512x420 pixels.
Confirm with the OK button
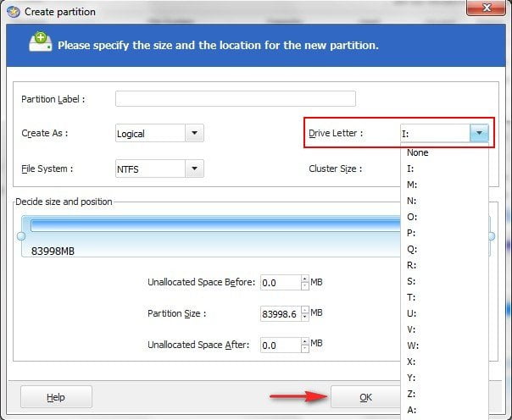click(365, 397)
